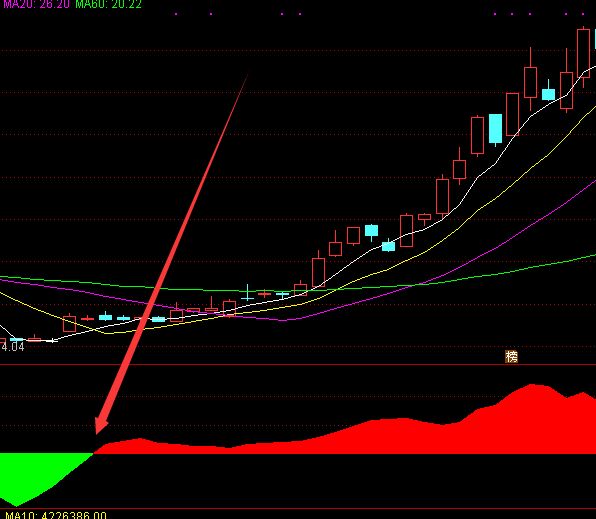Click the leftmost purple dot marker at top
Screen dimensions: 596x519
tap(176, 14)
